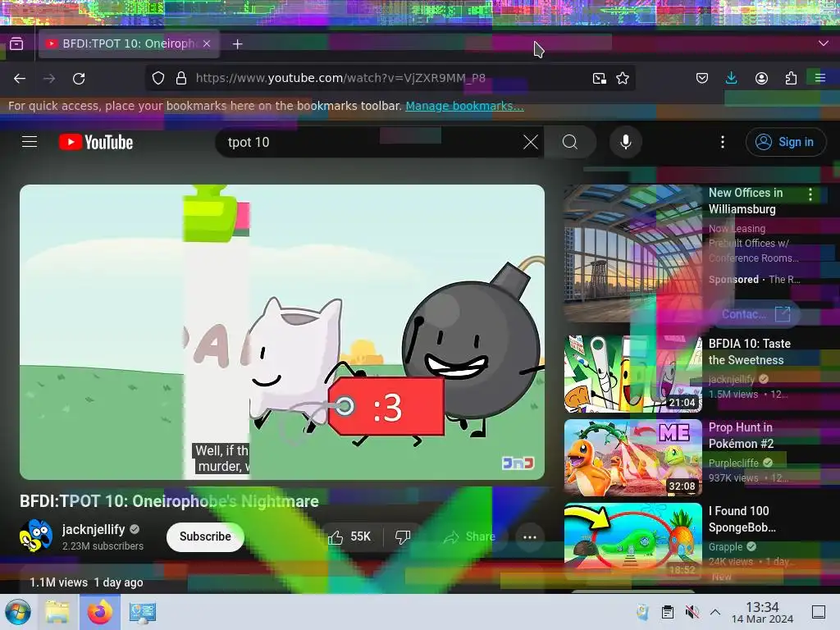Open the system settings taskbar icon

[143, 612]
